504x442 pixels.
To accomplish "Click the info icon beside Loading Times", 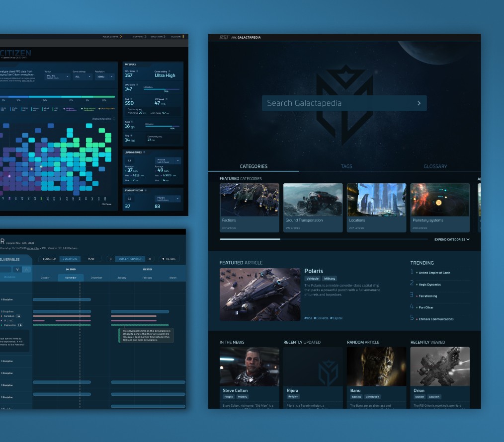I will [144, 152].
